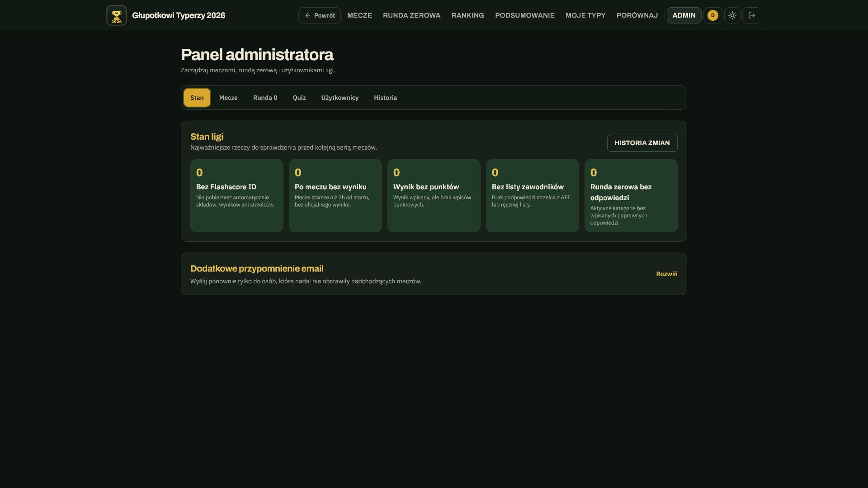Viewport: 868px width, 488px height.
Task: Switch to the Runda 0 tab
Action: [265, 98]
